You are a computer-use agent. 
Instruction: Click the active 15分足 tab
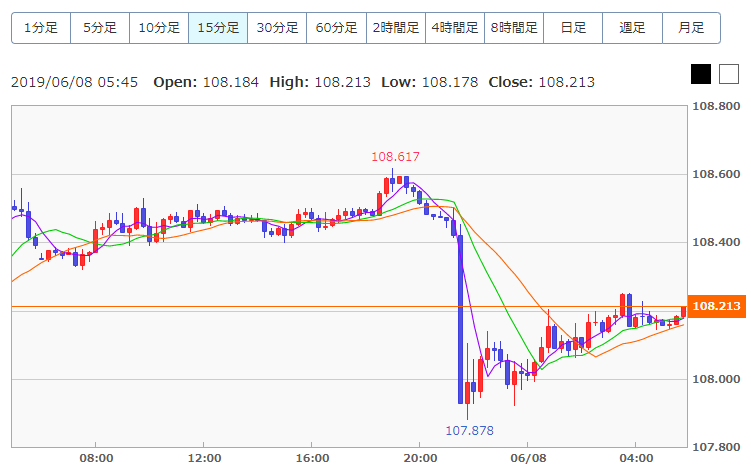click(218, 28)
